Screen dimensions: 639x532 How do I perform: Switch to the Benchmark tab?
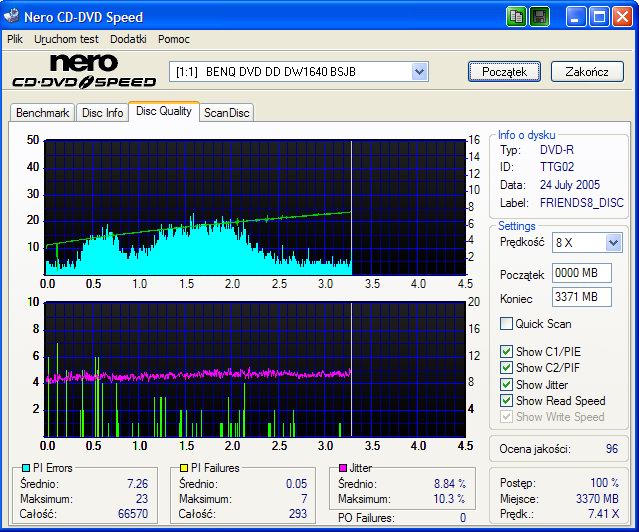(42, 113)
